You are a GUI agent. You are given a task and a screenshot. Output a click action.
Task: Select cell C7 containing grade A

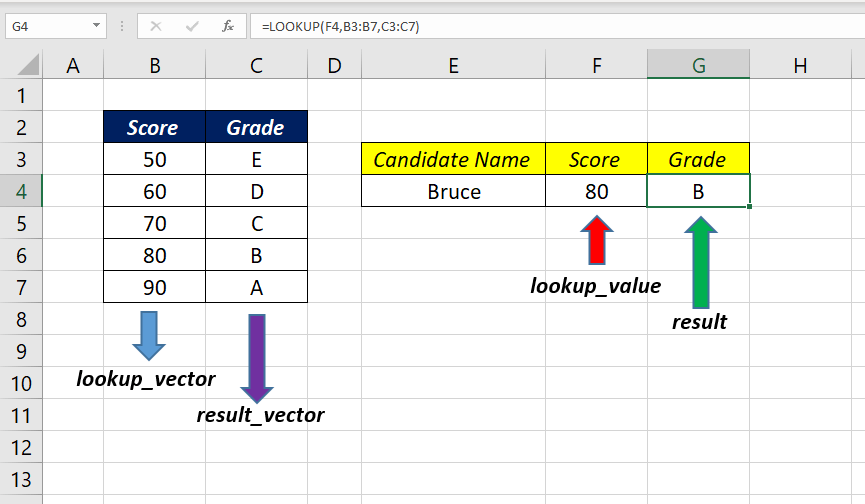[256, 287]
